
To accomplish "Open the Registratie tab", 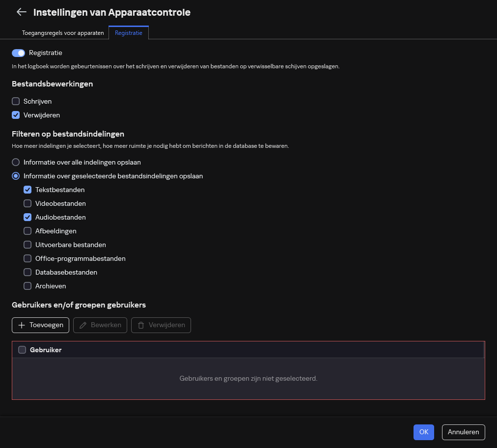I will point(128,33).
